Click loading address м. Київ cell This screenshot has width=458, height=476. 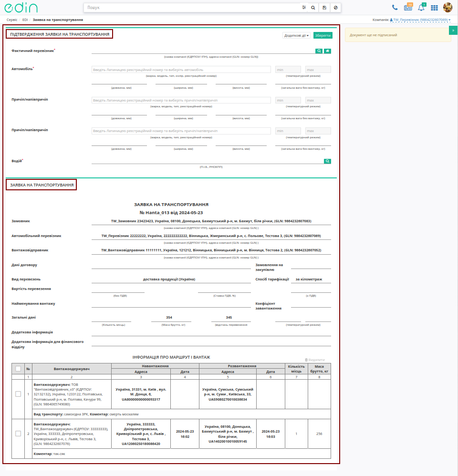coord(141,394)
